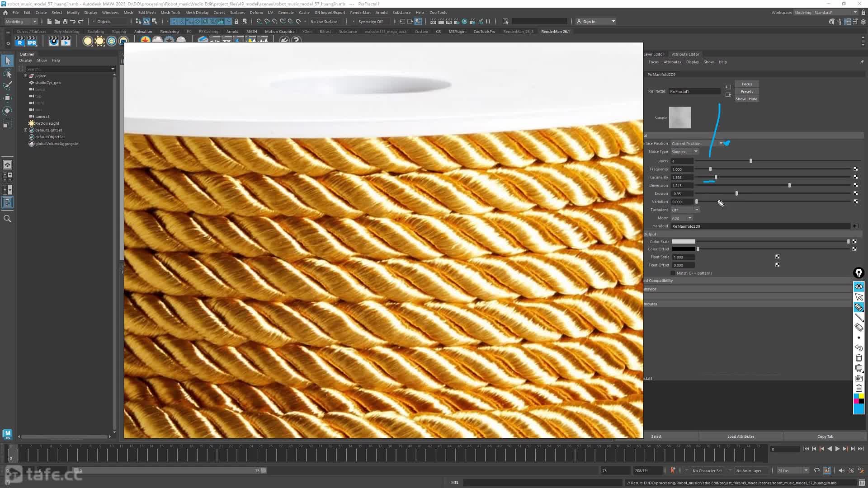This screenshot has width=868, height=488.
Task: Toggle Dimension map checker button
Action: 856,185
